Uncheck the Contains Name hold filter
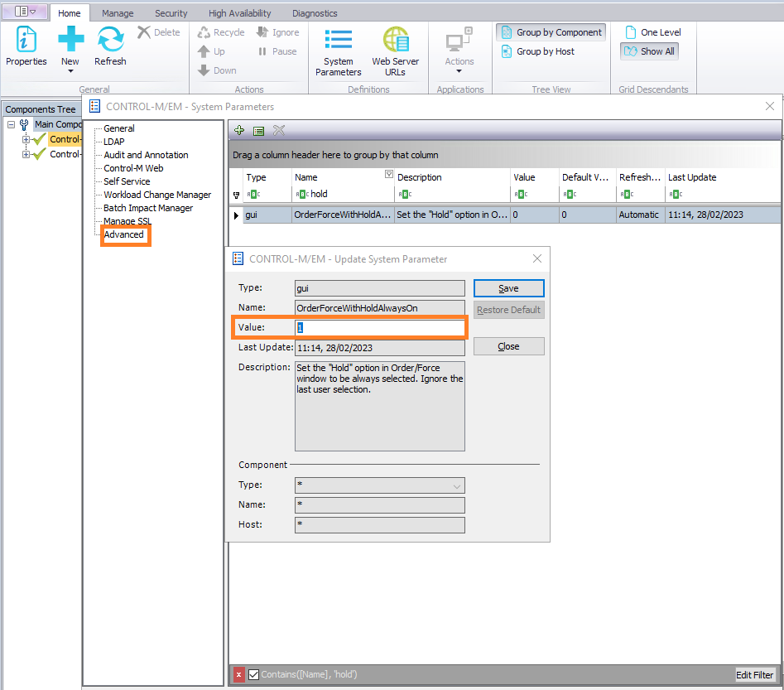Screen dimensions: 784x690 pyautogui.click(x=253, y=674)
